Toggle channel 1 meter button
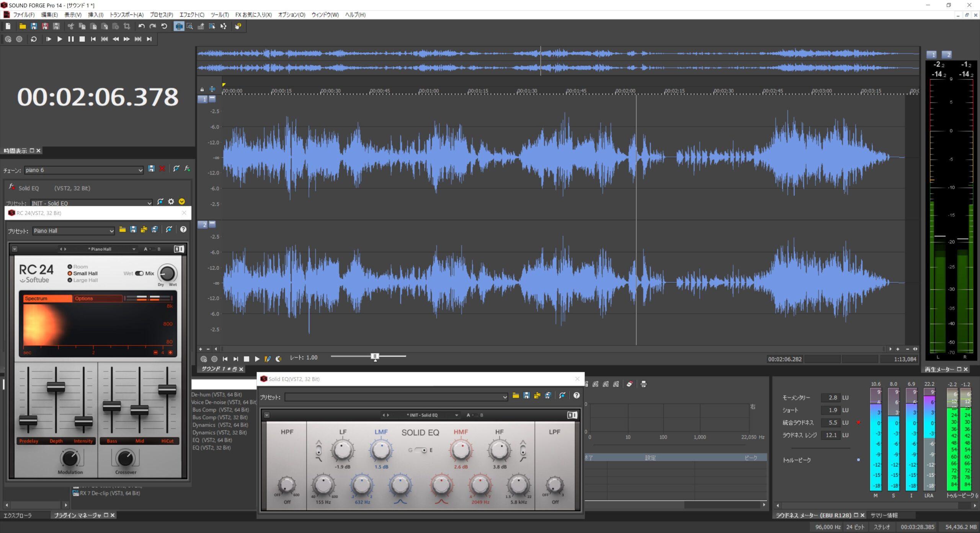 pyautogui.click(x=931, y=55)
